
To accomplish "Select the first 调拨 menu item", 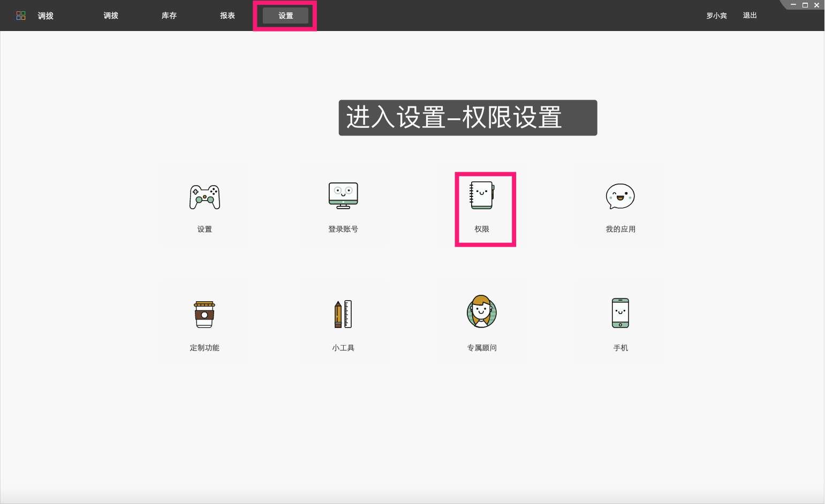I will coord(45,16).
